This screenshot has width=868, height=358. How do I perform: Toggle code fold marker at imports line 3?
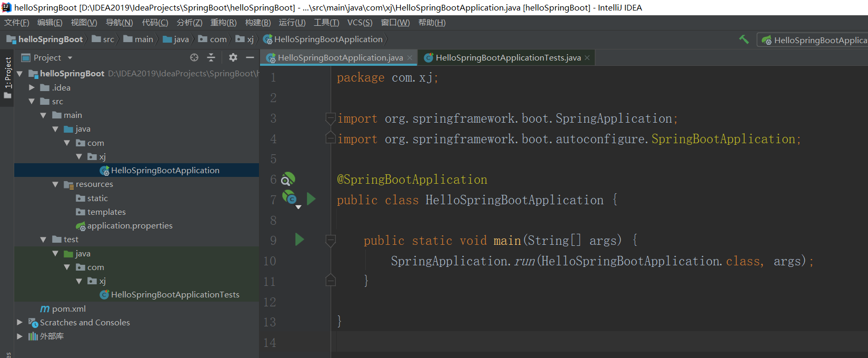coord(331,118)
